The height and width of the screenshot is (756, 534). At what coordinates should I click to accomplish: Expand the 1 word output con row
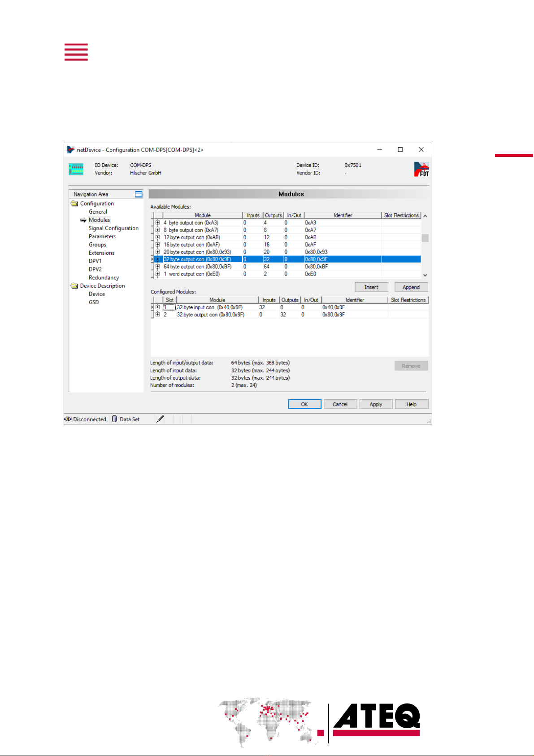157,274
